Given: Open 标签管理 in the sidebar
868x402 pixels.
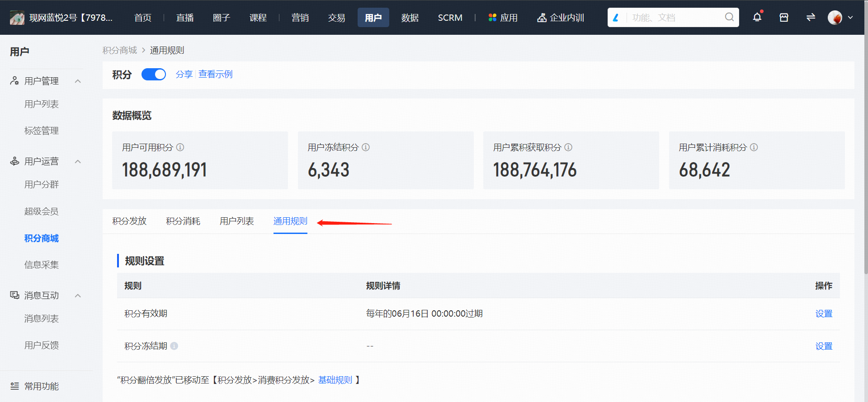Looking at the screenshot, I should click(x=42, y=131).
